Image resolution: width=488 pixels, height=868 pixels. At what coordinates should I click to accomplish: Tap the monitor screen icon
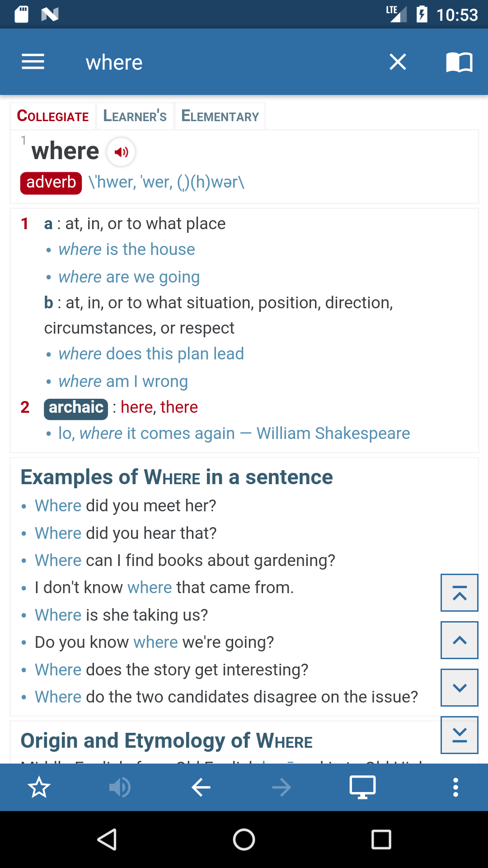pyautogui.click(x=362, y=788)
